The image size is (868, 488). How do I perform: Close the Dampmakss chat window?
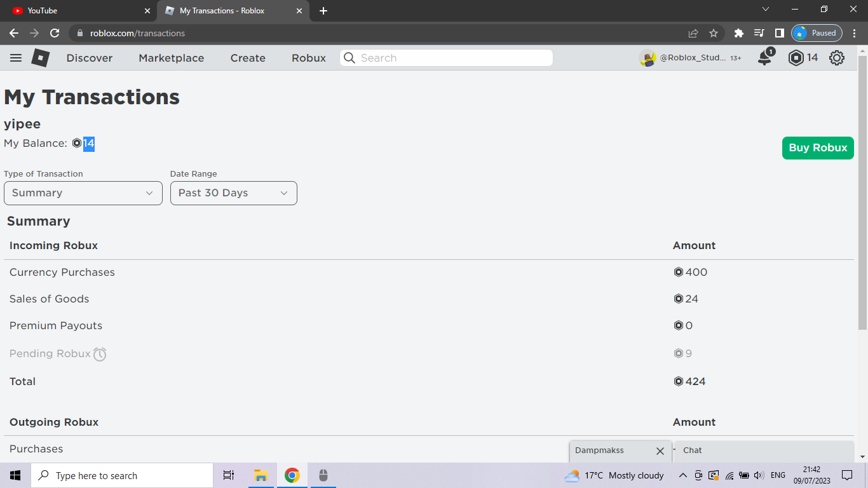pos(660,451)
